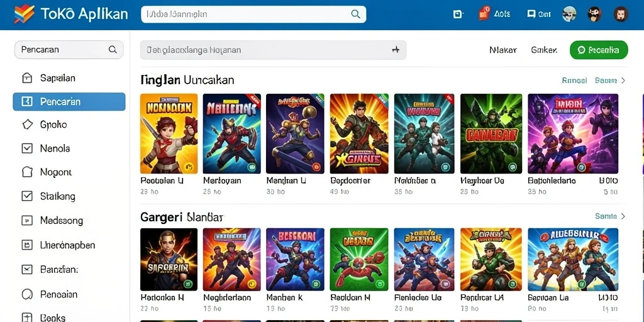Image resolution: width=644 pixels, height=322 pixels.
Task: Click the badge on the Manghan U cover
Action: coord(316,167)
